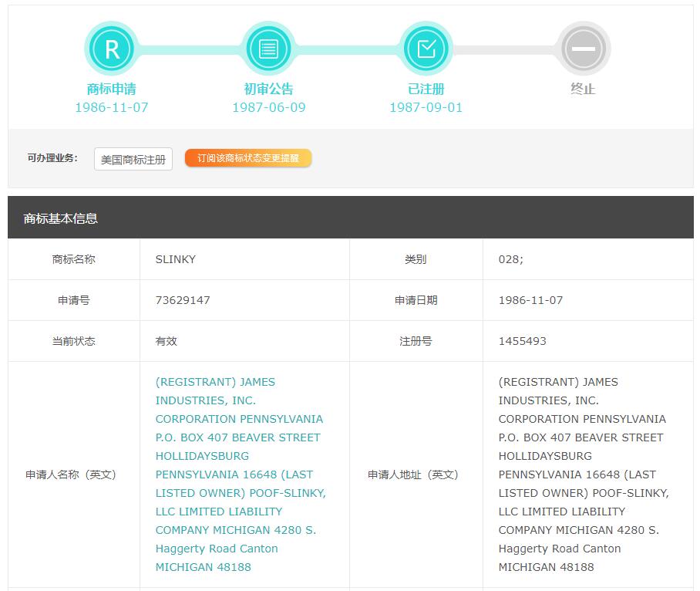Select the 初审公告 step label
The width and height of the screenshot is (700, 591).
pos(269,89)
